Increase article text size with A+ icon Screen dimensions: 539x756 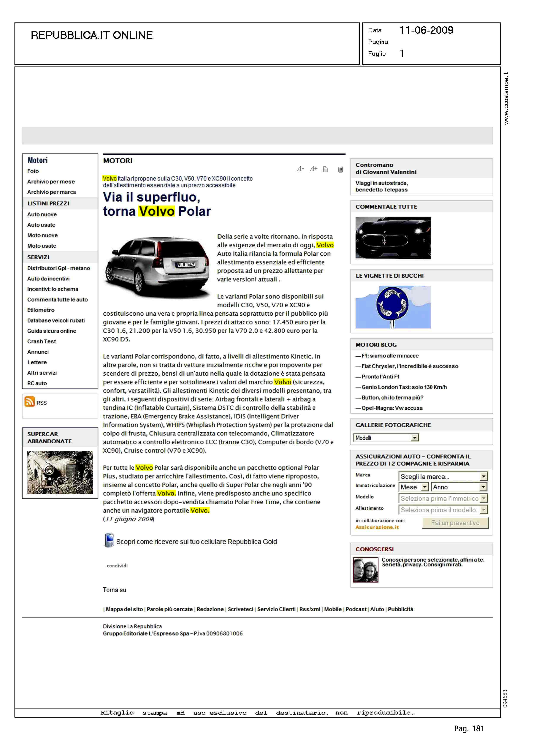tap(313, 169)
